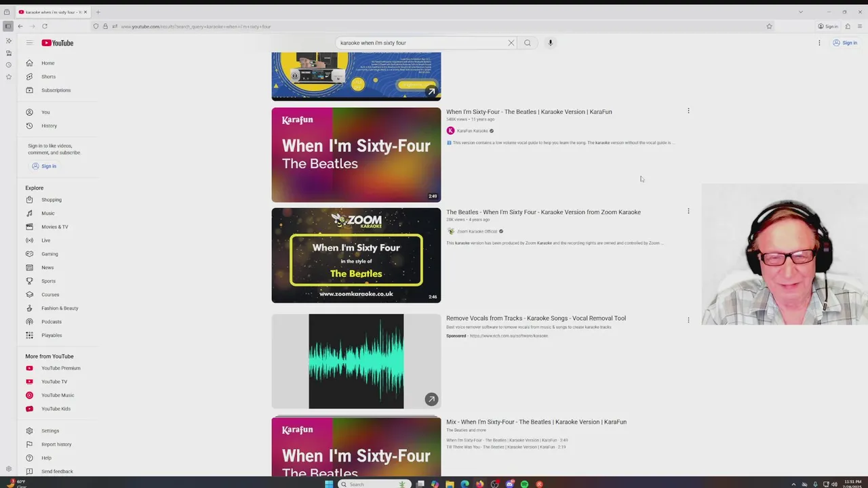Open YouTube Kids link
The image size is (868, 488).
[x=57, y=409]
